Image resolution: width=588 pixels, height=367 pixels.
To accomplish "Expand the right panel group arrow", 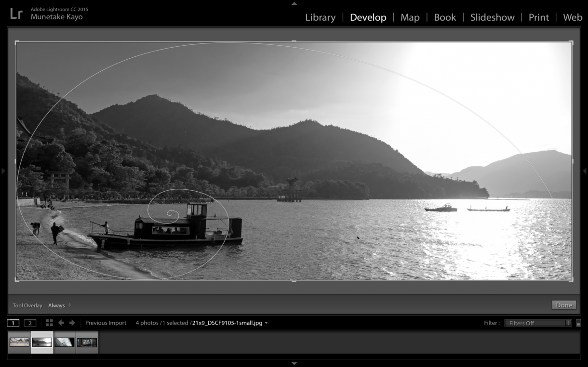I will (586, 170).
